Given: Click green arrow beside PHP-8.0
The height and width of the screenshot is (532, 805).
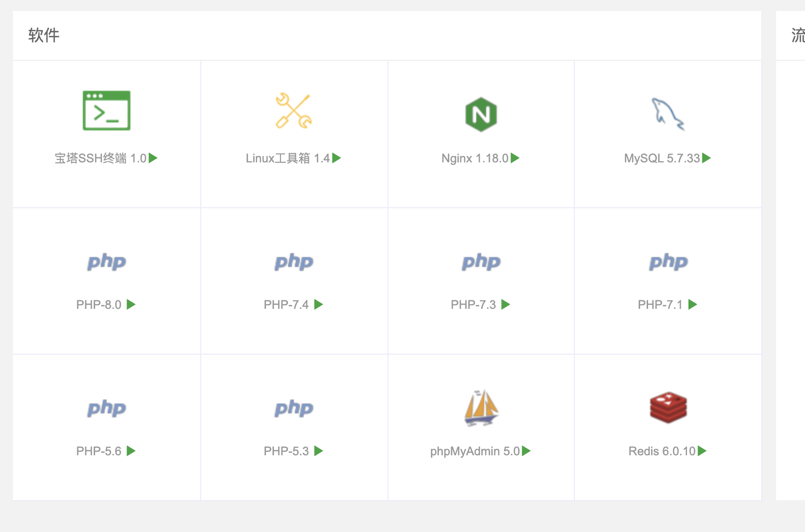Looking at the screenshot, I should click(x=131, y=304).
